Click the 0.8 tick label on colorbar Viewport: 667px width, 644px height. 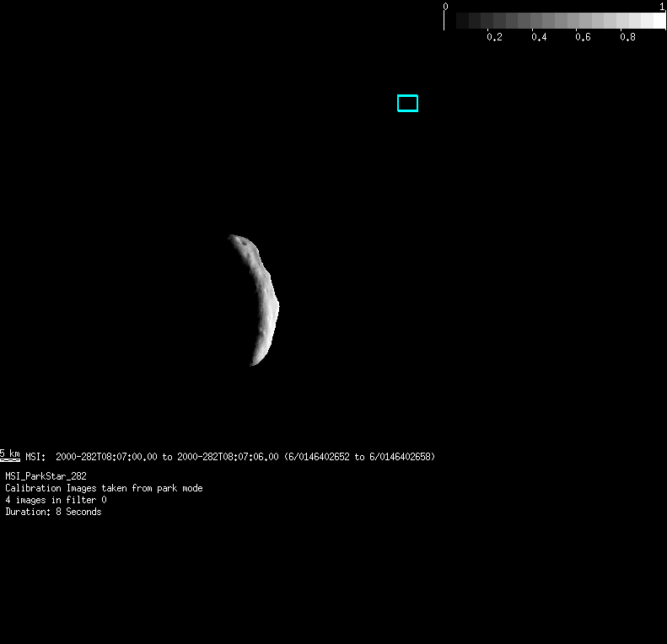click(x=627, y=38)
